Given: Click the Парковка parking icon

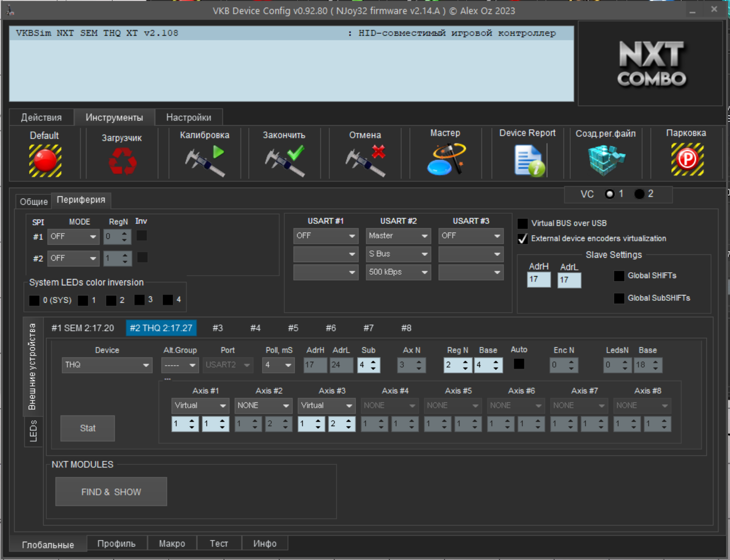Looking at the screenshot, I should [686, 159].
